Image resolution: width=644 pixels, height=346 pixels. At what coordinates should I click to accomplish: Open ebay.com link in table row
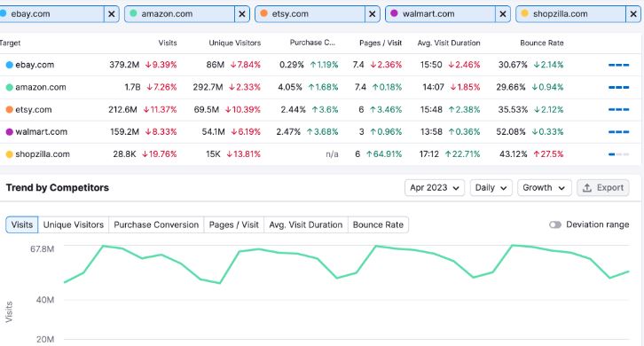point(35,65)
